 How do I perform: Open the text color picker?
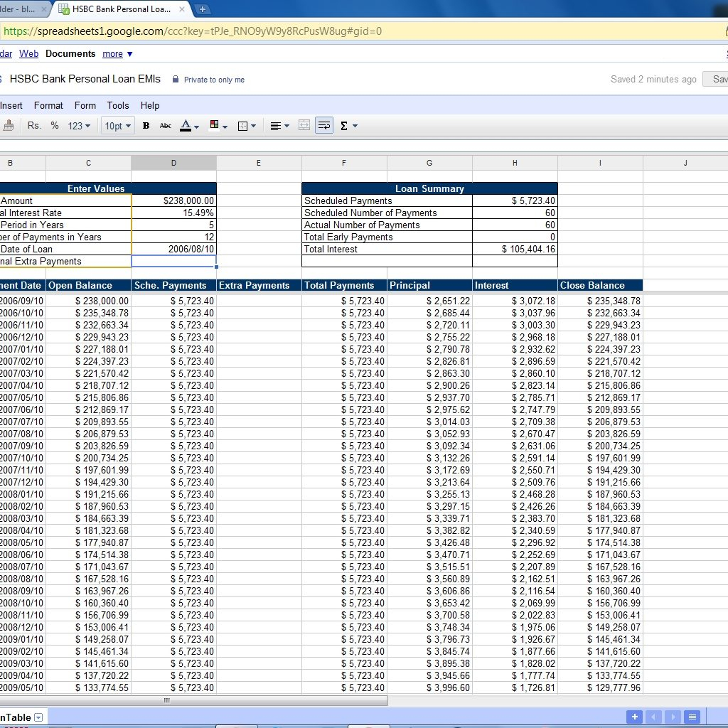click(189, 126)
